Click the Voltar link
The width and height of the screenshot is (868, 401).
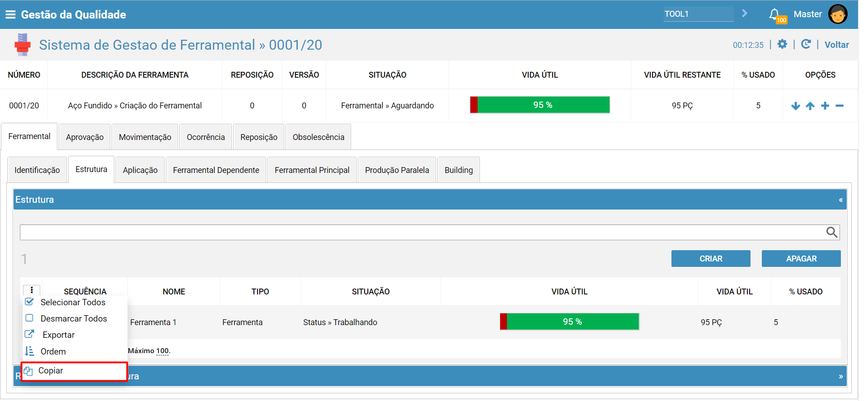[836, 45]
